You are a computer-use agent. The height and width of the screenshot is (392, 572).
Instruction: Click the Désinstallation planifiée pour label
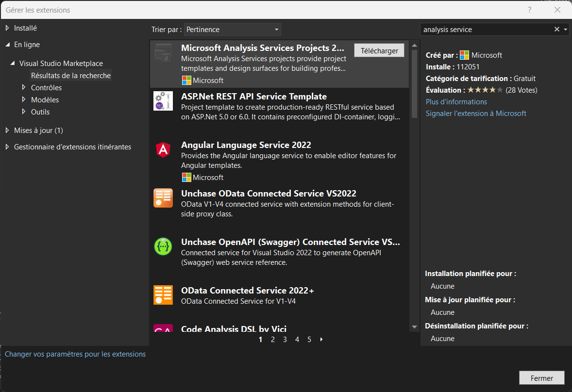pos(477,326)
